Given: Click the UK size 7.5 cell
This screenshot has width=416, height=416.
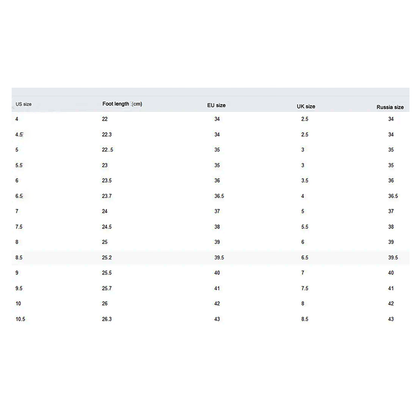Looking at the screenshot, I should (x=305, y=288).
